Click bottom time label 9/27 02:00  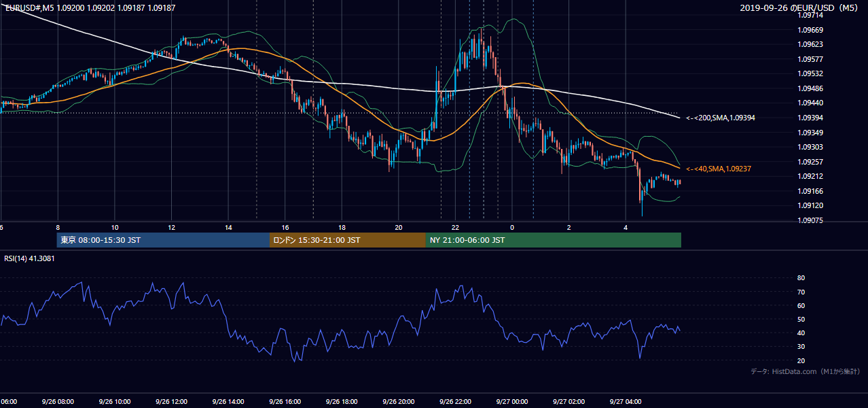[x=569, y=402]
